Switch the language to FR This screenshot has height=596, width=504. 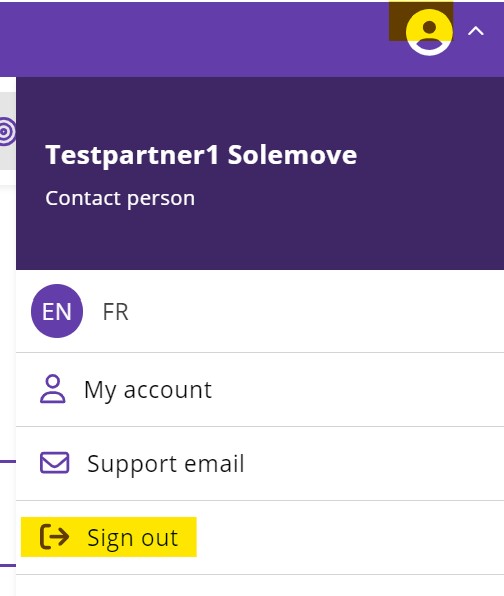pos(116,312)
